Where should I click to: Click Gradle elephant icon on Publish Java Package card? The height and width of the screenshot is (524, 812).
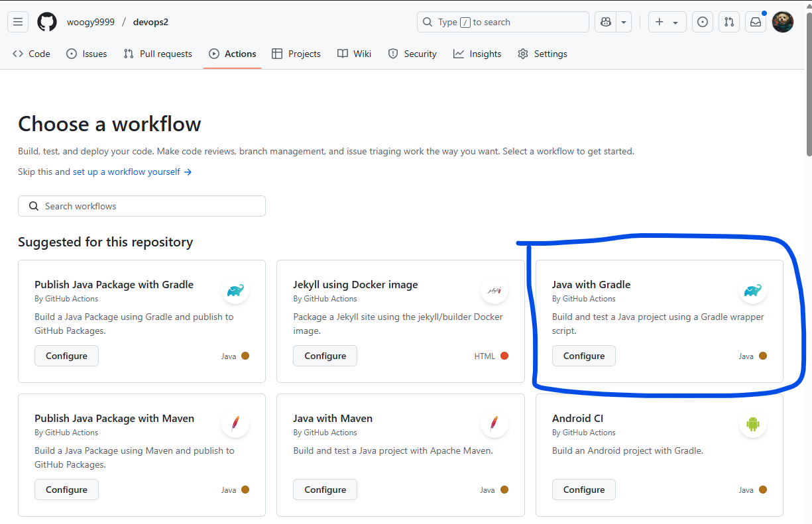235,290
